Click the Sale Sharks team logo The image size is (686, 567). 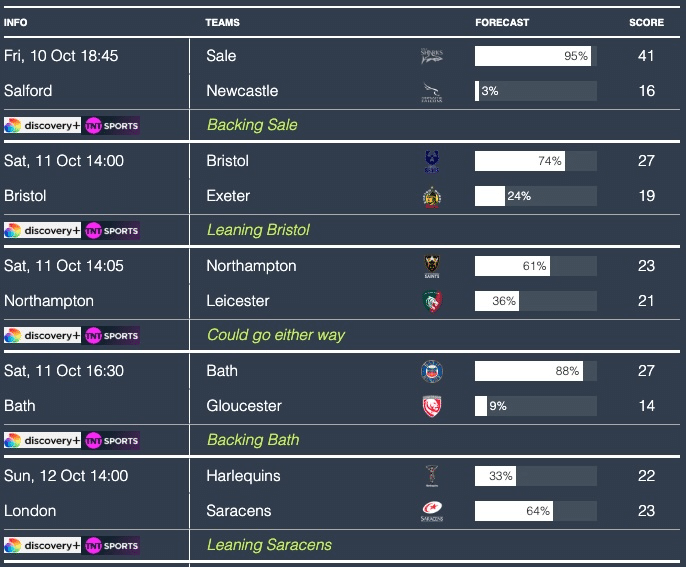[x=432, y=56]
